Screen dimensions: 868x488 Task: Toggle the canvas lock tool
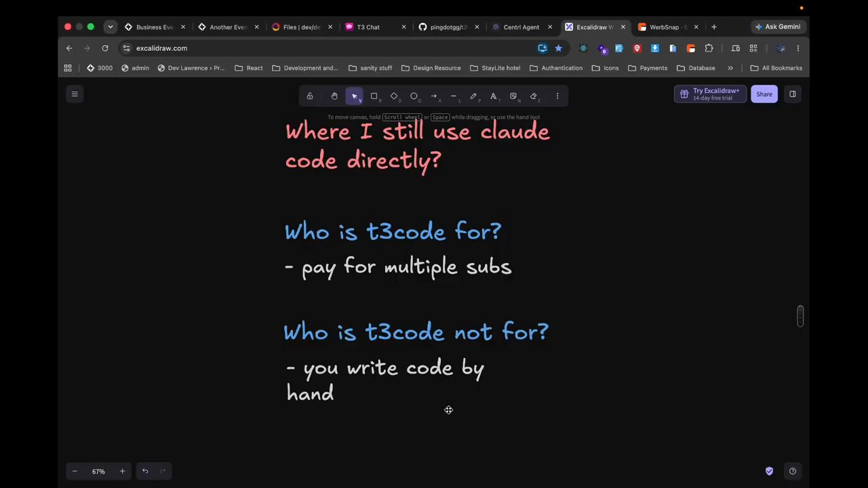click(x=310, y=96)
